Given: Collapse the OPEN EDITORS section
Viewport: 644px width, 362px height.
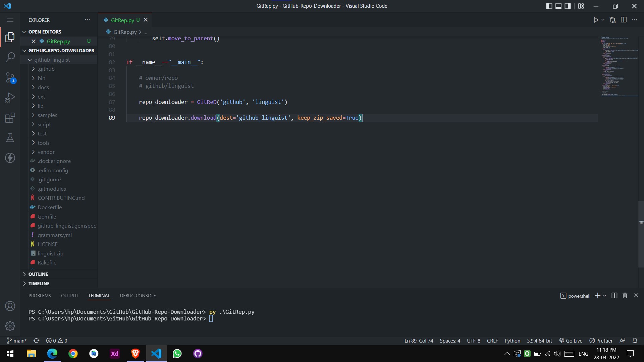Looking at the screenshot, I should point(59,32).
